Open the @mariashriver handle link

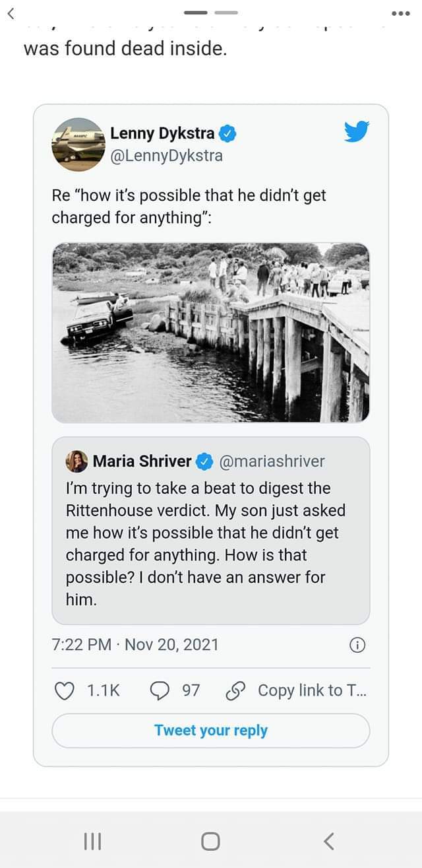click(x=271, y=461)
